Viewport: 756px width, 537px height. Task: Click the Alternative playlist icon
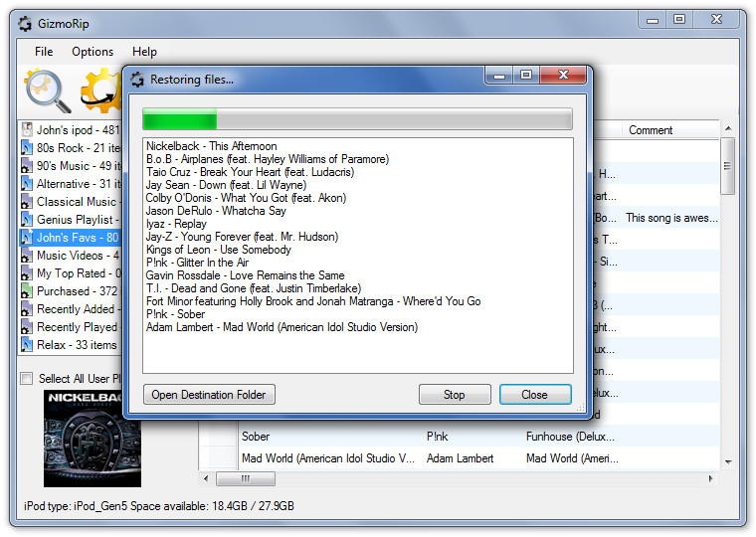coord(27,184)
